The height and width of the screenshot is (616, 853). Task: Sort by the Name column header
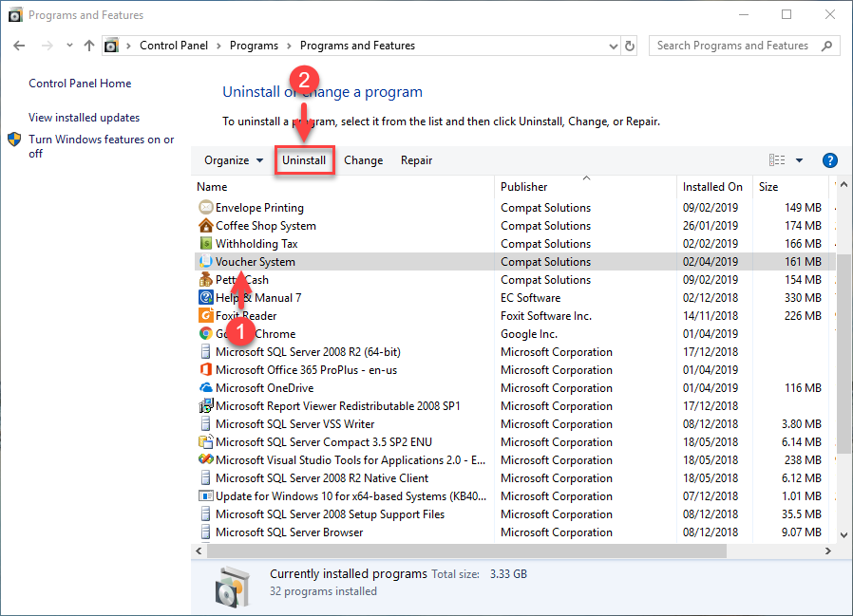pos(345,186)
